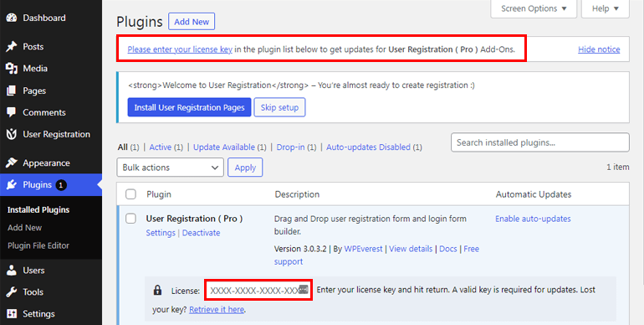Click the keyboard icon in License field
The image size is (644, 325).
[303, 289]
